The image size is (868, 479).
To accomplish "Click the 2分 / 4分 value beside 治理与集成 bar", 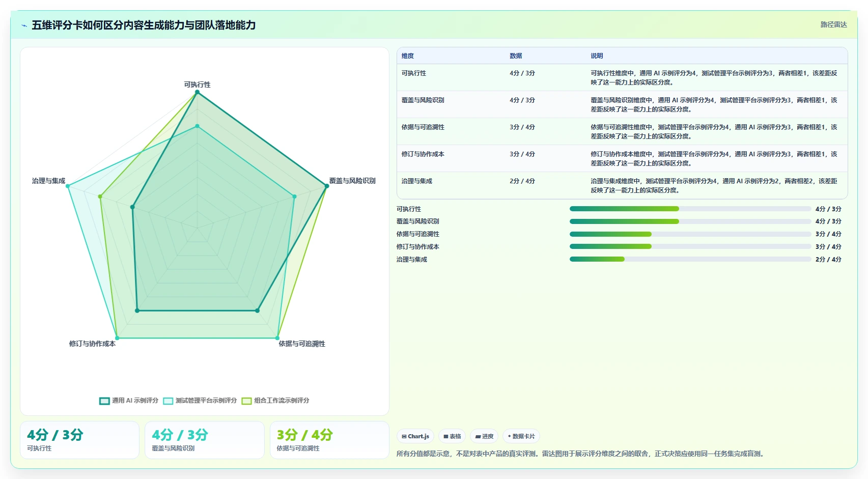I will click(x=828, y=260).
